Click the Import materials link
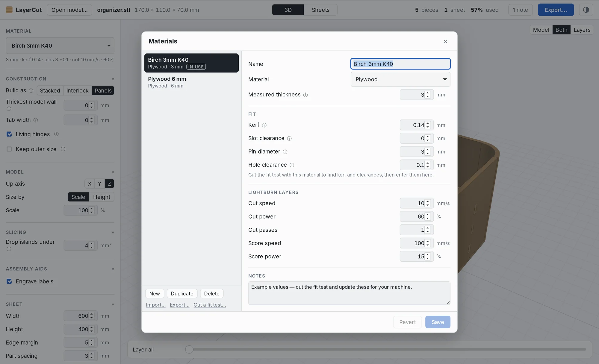This screenshot has height=364, width=599. (x=156, y=305)
